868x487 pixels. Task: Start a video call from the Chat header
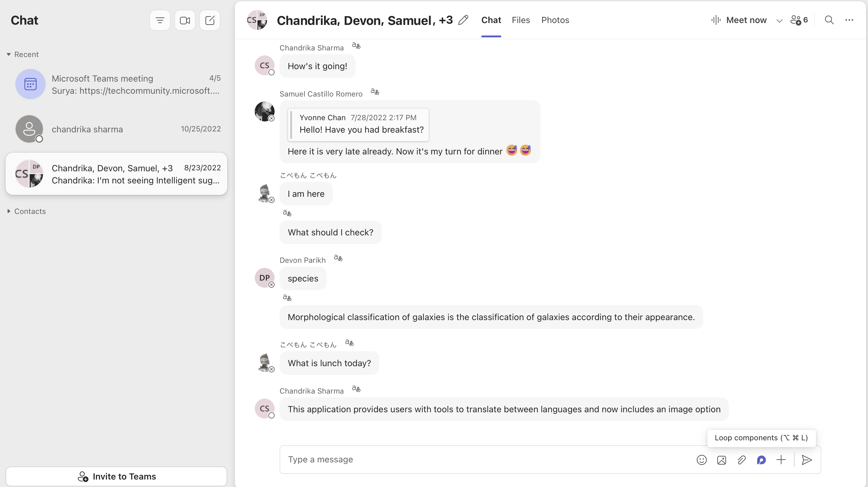tap(185, 21)
